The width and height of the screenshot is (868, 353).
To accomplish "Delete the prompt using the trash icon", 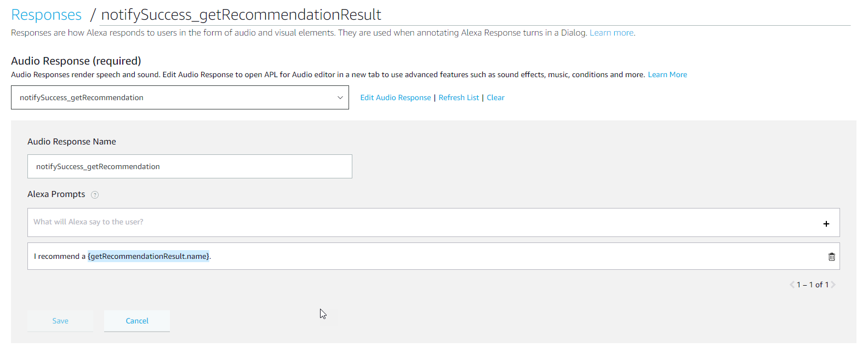I will (x=831, y=257).
